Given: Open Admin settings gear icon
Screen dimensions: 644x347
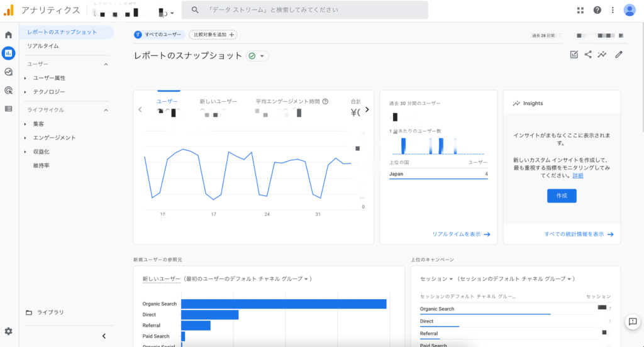Looking at the screenshot, I should pos(8,331).
